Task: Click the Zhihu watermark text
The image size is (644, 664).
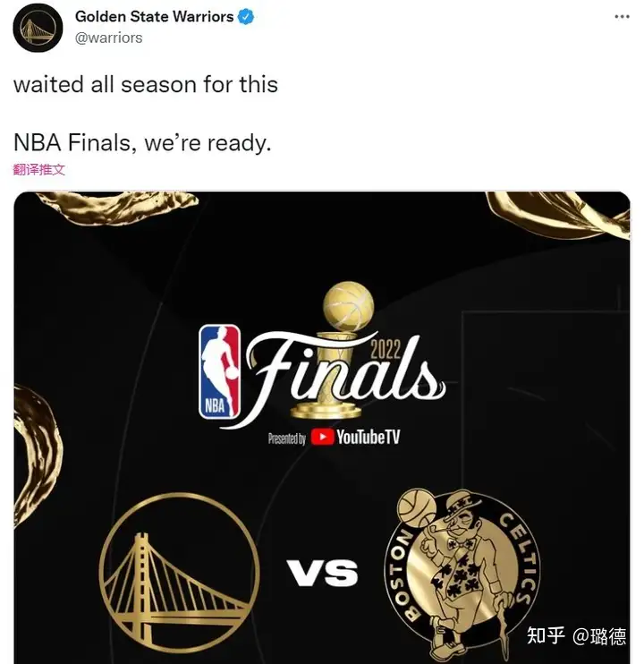Action: (576, 635)
